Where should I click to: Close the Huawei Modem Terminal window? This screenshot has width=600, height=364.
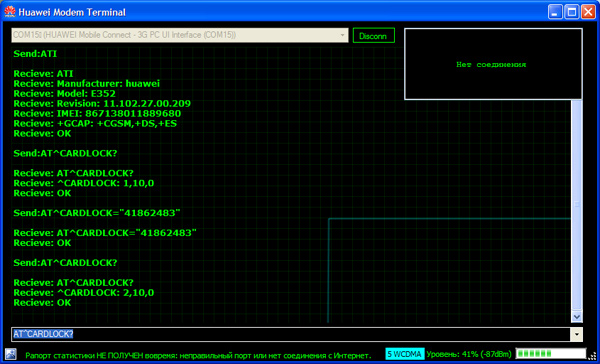pos(589,12)
